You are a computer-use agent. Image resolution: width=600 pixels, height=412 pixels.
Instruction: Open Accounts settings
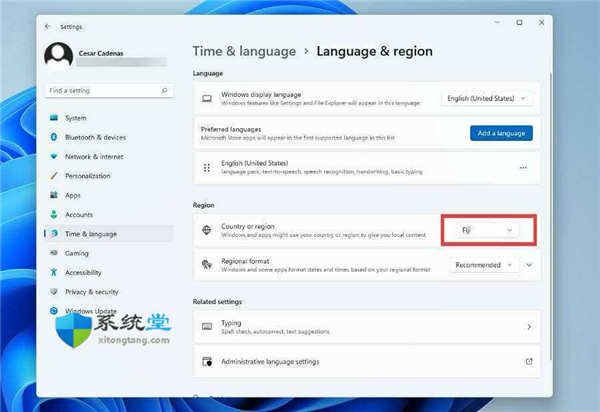tap(109, 214)
